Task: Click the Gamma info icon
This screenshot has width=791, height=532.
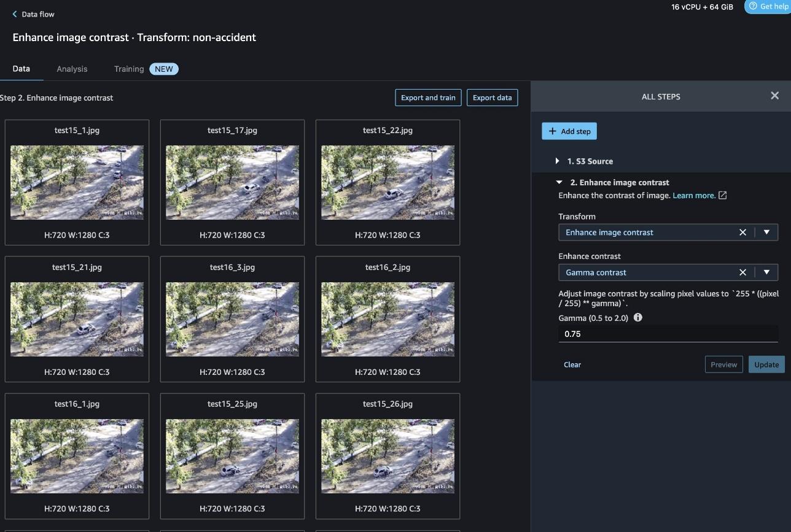Action: pyautogui.click(x=637, y=318)
